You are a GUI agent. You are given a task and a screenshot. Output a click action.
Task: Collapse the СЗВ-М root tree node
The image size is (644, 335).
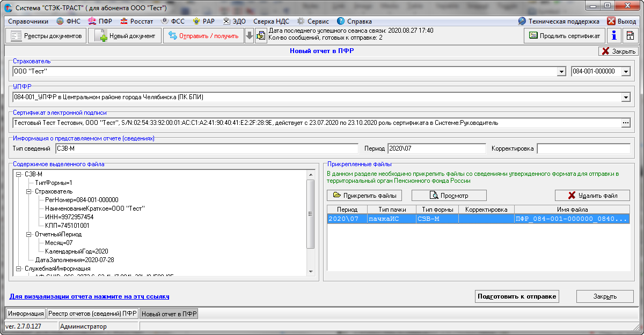pyautogui.click(x=19, y=174)
